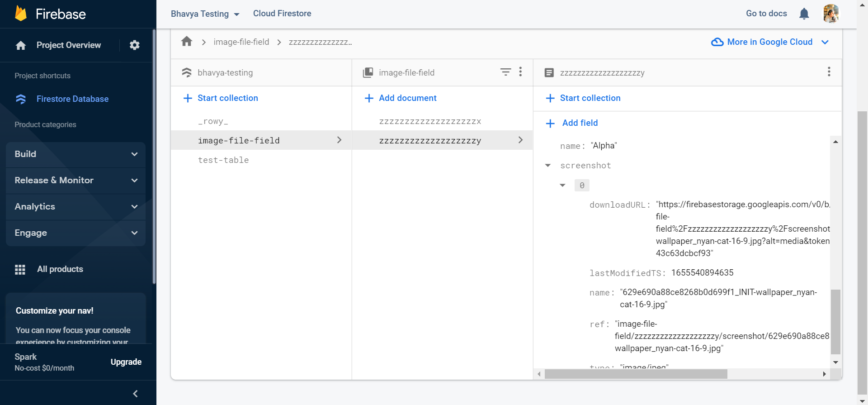Click the user profile avatar
This screenshot has height=405, width=868.
pos(830,14)
